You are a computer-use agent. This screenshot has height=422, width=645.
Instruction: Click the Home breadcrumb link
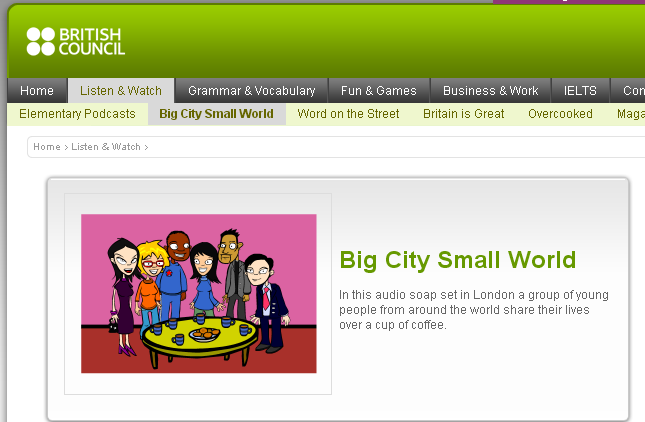(x=47, y=147)
